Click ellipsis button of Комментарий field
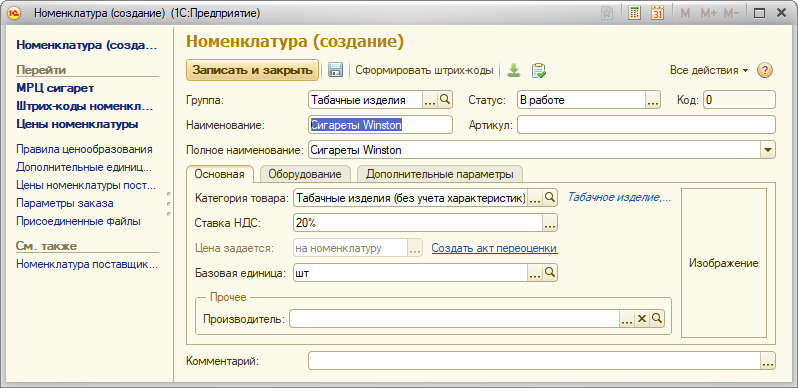 pyautogui.click(x=768, y=362)
